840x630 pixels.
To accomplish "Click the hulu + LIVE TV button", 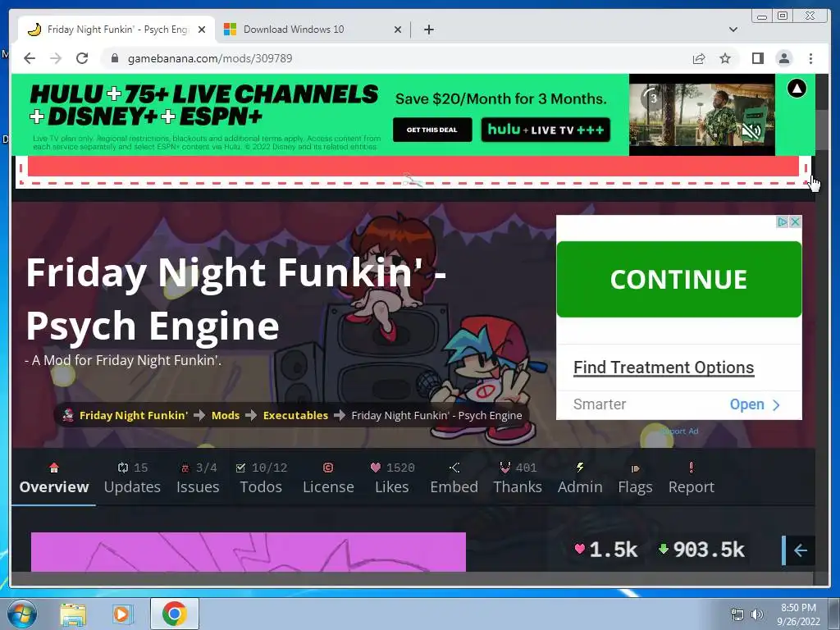I will [546, 130].
